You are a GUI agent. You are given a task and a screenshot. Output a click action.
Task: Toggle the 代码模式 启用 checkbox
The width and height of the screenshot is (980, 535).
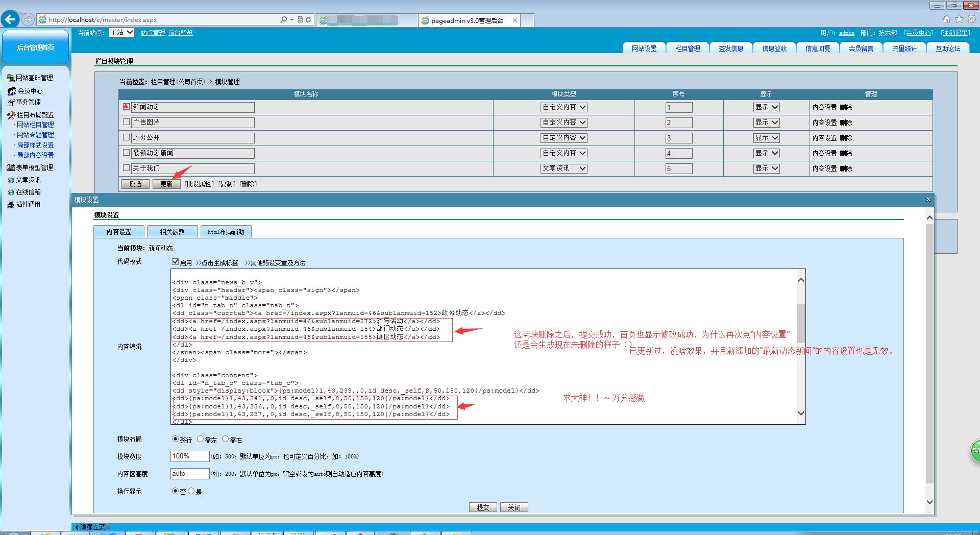[175, 262]
